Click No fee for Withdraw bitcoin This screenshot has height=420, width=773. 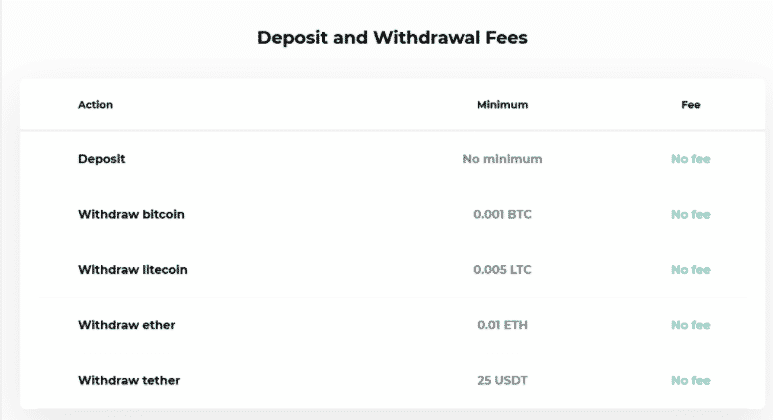coord(690,214)
